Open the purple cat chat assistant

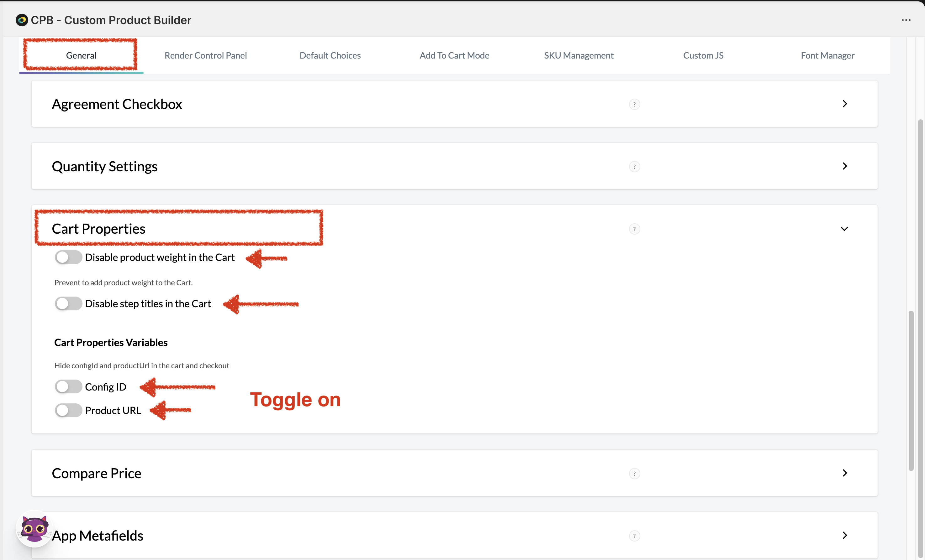click(34, 529)
